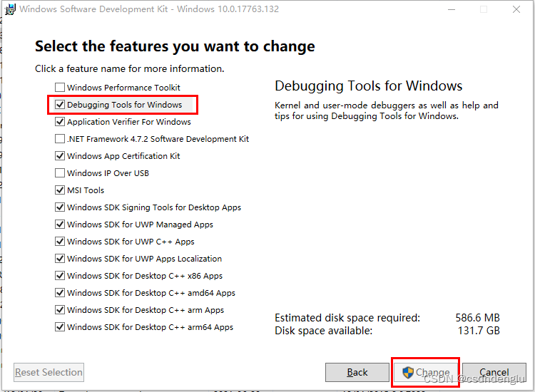Uncheck the SDK for UWP Apps Localization checkbox
The height and width of the screenshot is (392, 535).
click(60, 259)
